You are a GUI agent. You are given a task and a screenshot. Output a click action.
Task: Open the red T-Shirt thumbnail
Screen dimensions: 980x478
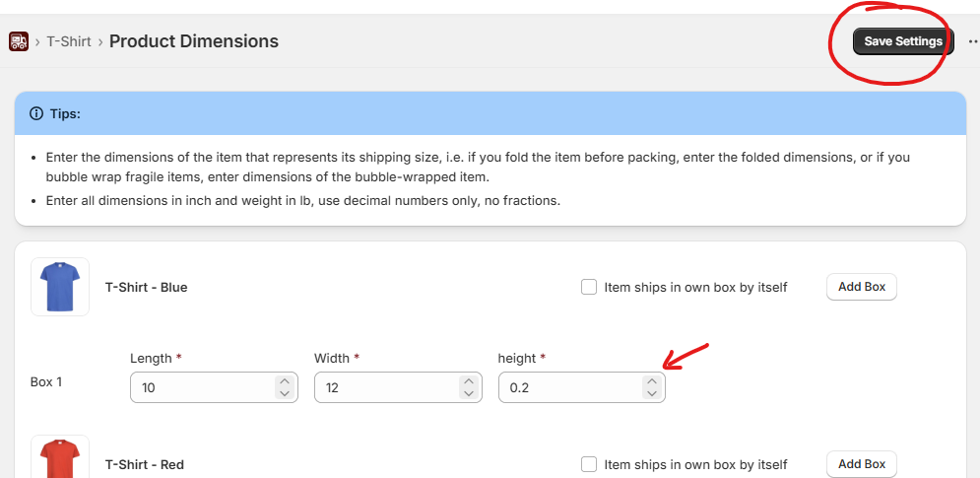tap(60, 456)
